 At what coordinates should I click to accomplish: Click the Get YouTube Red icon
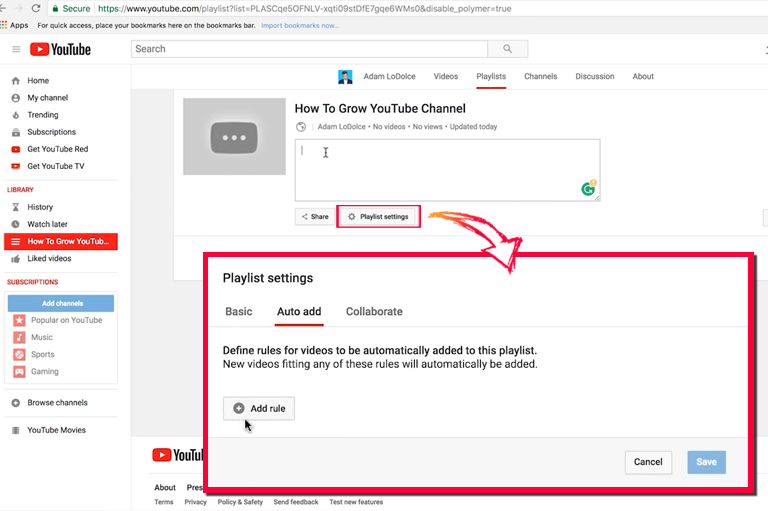pos(16,149)
